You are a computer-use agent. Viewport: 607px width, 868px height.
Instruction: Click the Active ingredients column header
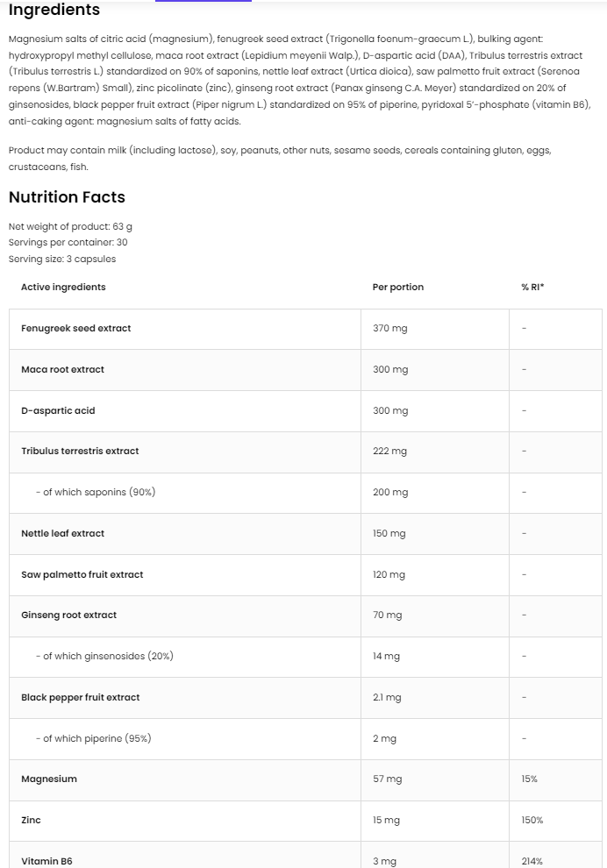click(63, 288)
